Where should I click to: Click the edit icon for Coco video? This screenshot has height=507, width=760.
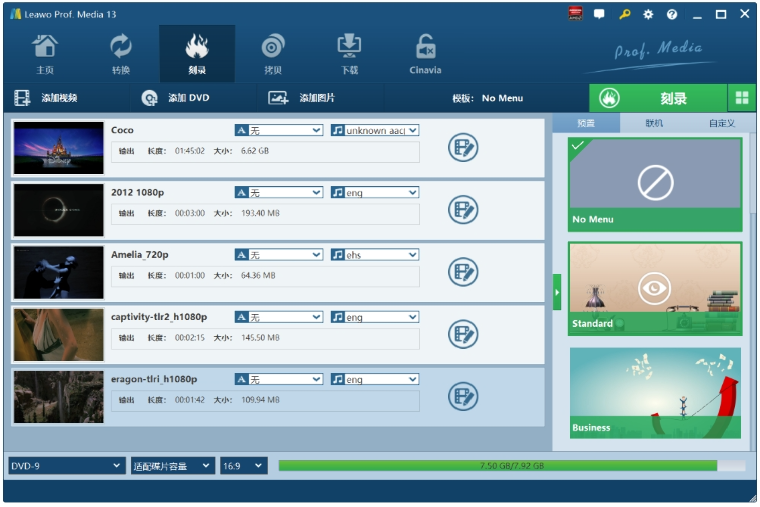[463, 148]
